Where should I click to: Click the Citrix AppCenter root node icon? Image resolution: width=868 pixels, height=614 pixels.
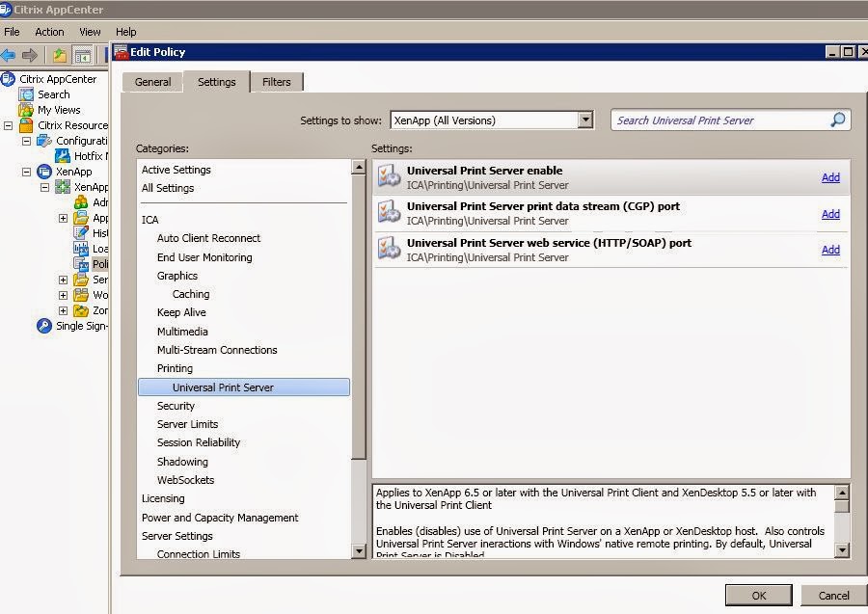[8, 79]
